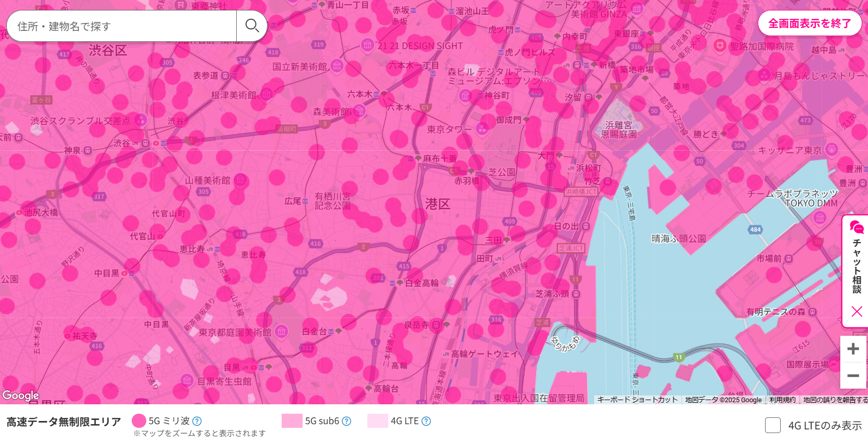The width and height of the screenshot is (868, 443).
Task: Click the キッザニア東京 label
Action: point(790,150)
